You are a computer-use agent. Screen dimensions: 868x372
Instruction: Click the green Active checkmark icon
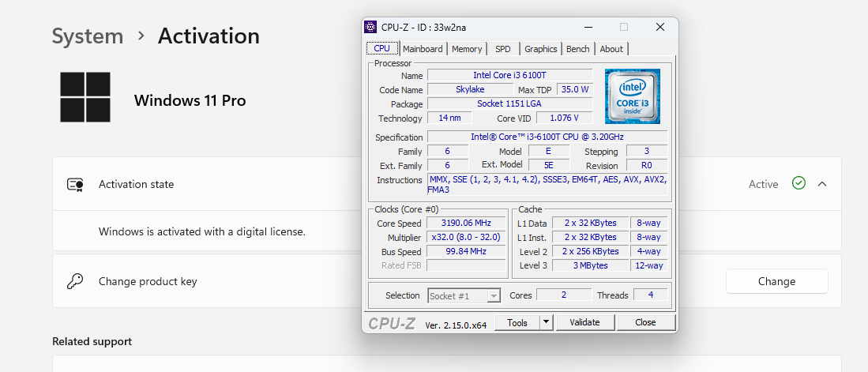(798, 183)
